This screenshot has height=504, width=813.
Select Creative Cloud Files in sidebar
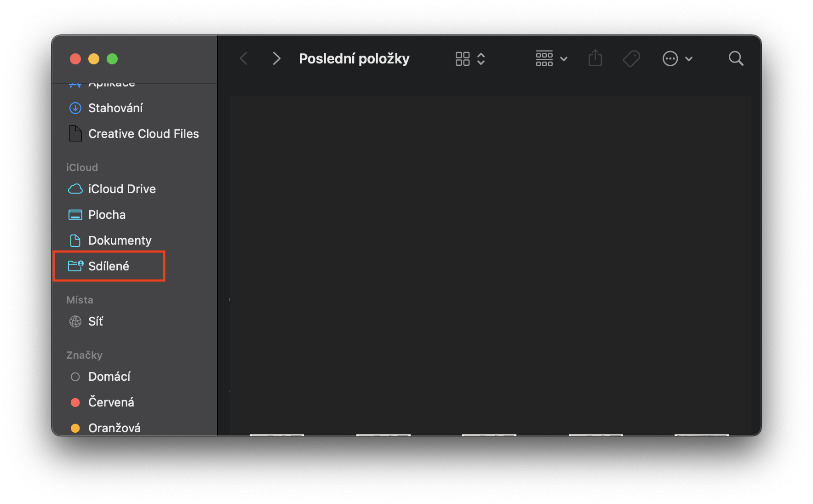134,134
